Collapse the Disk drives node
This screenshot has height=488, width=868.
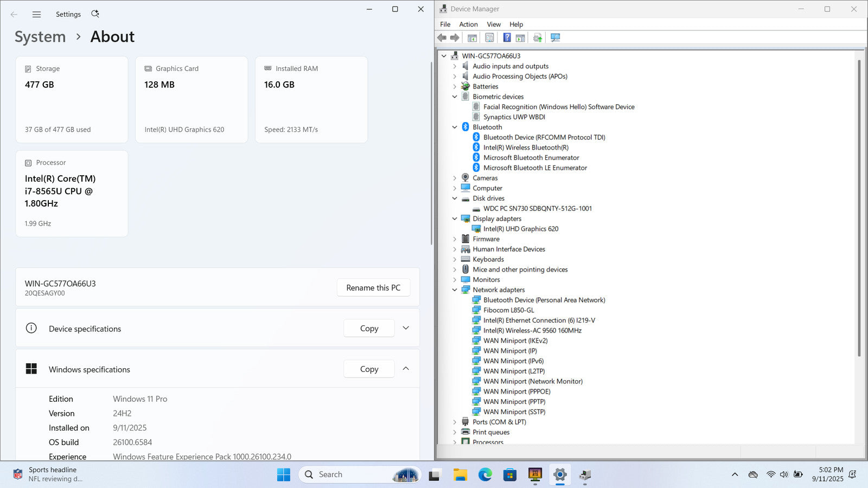(455, 198)
